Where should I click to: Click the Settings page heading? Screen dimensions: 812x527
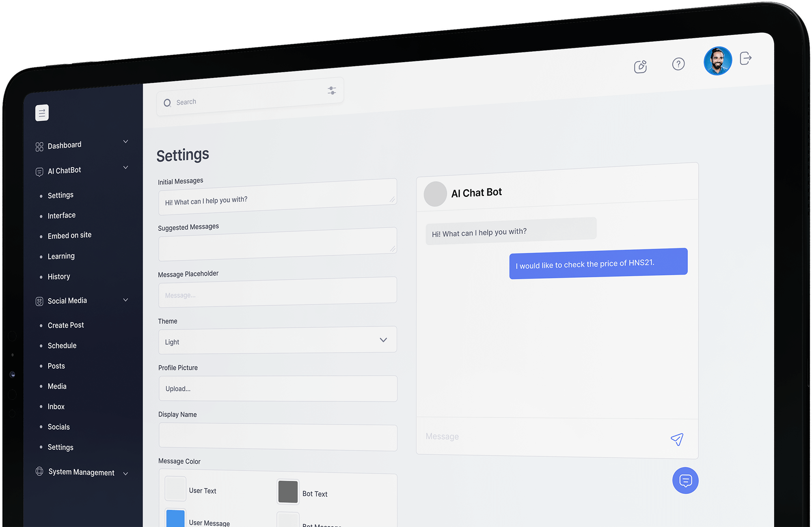[183, 155]
